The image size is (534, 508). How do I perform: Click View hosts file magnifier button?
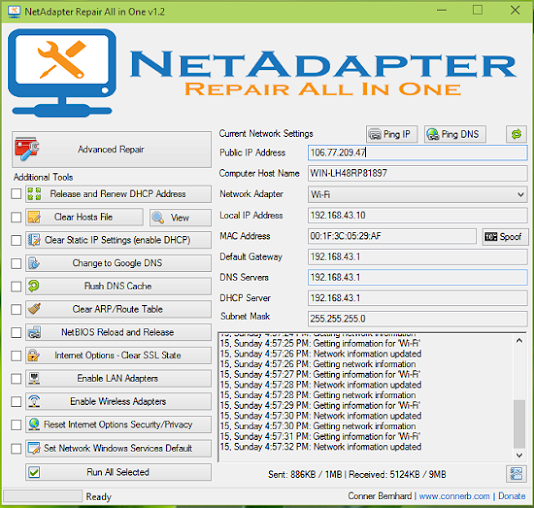(180, 217)
